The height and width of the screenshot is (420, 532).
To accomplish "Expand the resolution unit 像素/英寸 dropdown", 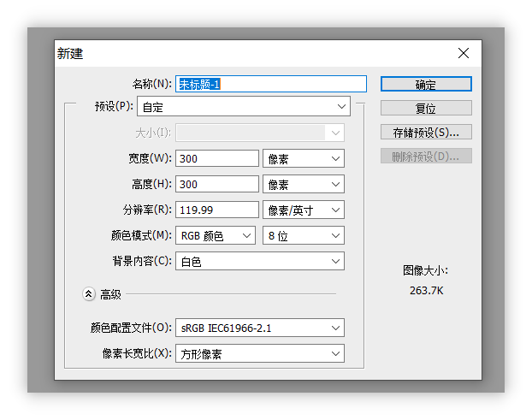I will [303, 210].
